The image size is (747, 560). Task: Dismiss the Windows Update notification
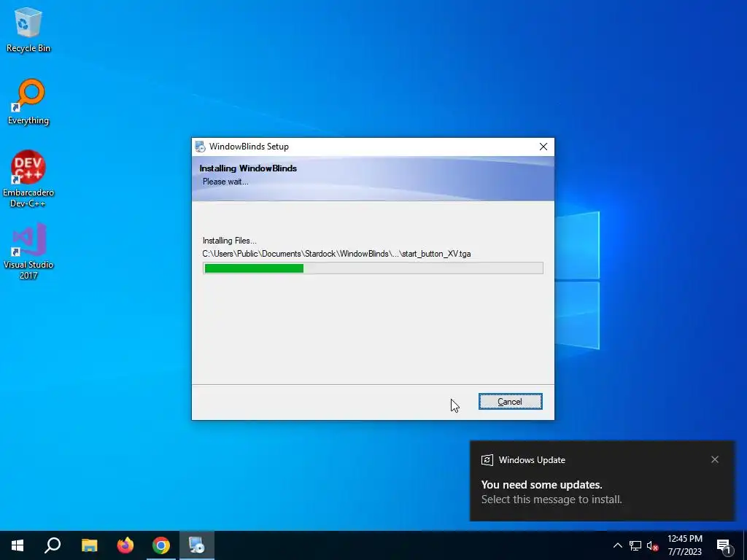(715, 459)
